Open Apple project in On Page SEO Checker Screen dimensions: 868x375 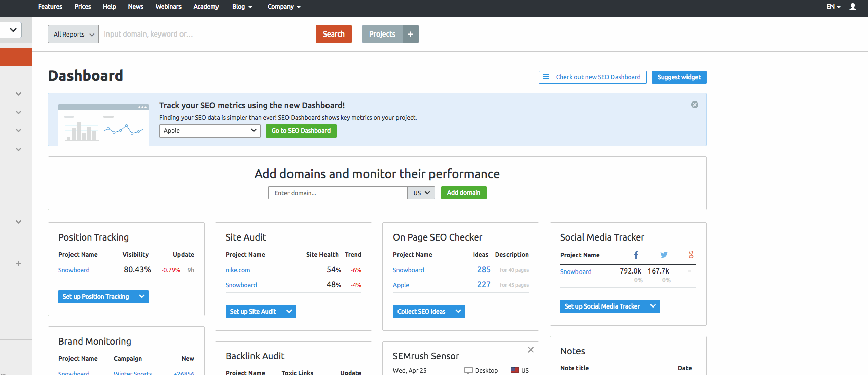pyautogui.click(x=401, y=285)
